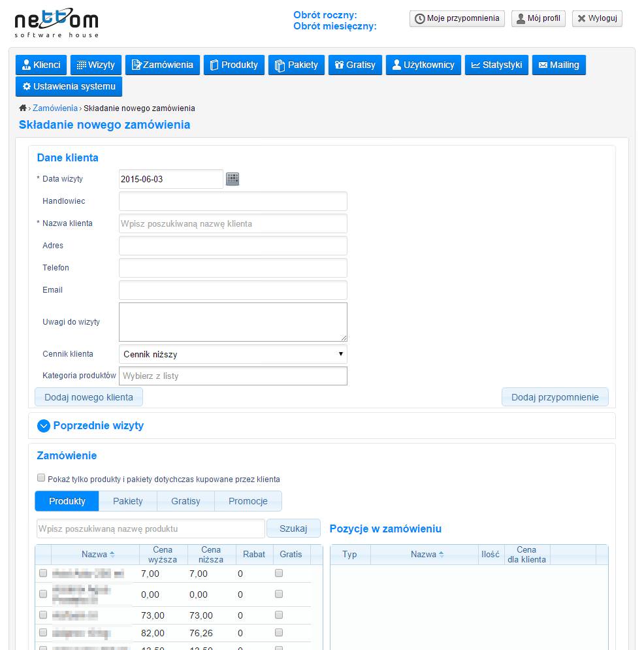Open the Klienci section

41,65
